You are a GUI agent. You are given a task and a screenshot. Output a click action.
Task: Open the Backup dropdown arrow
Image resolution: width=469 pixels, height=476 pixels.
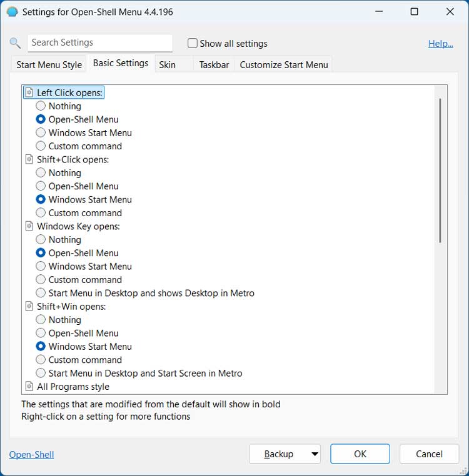pyautogui.click(x=315, y=454)
